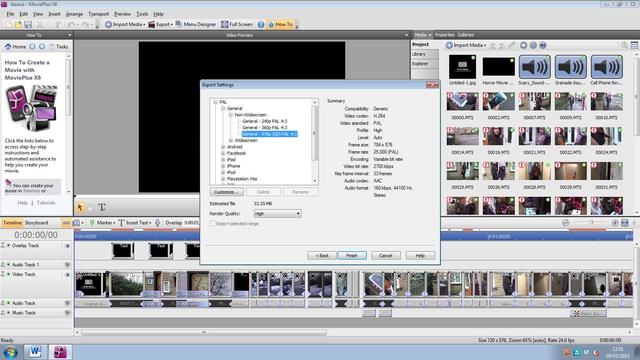Tick Export selected range checkbox
Image resolution: width=640 pixels, height=360 pixels.
(x=212, y=224)
